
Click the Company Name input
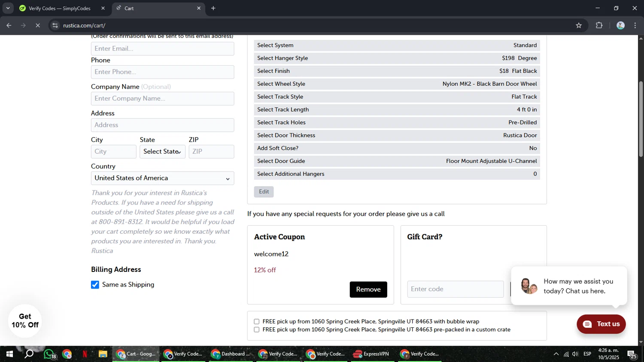click(163, 98)
